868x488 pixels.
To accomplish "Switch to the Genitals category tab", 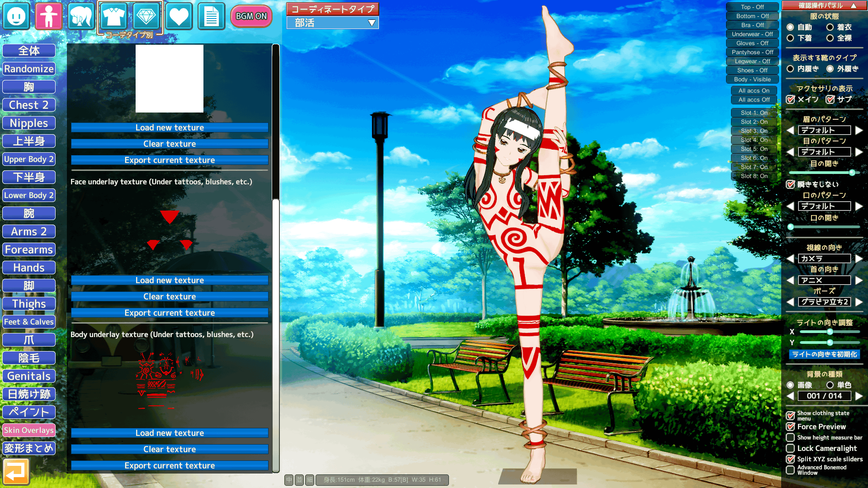I will (x=29, y=376).
